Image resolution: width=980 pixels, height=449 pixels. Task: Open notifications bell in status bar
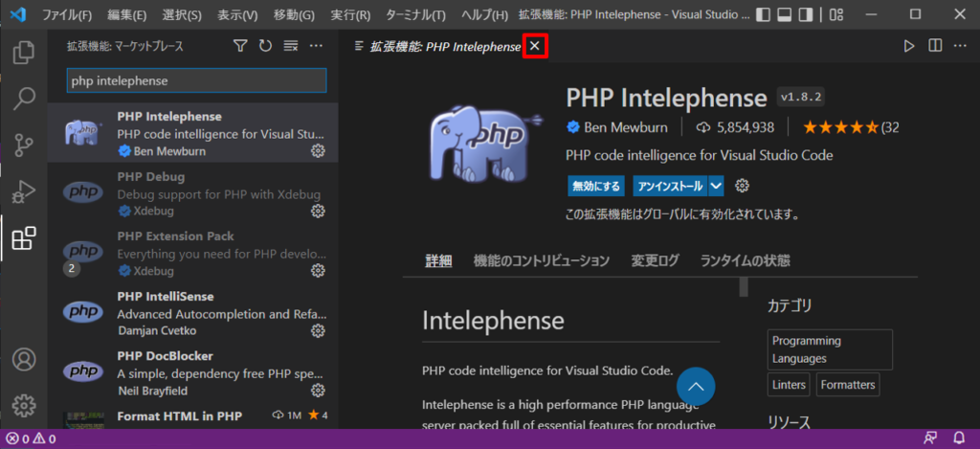point(959,439)
